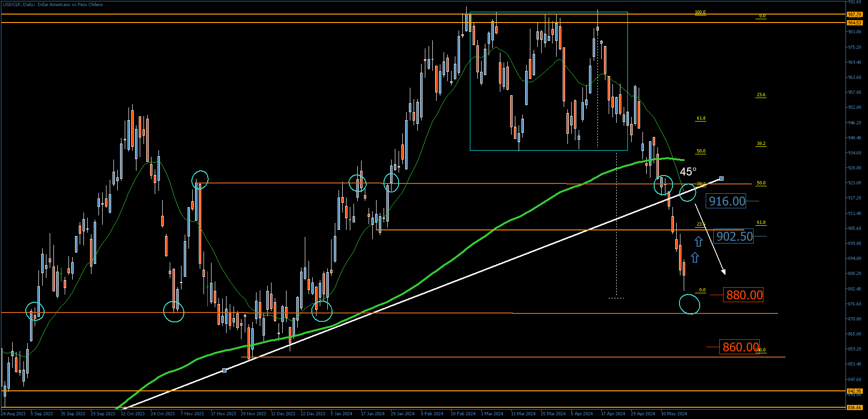The image size is (868, 419).
Task: Click the 1 Mar 2024 date label
Action: click(492, 414)
